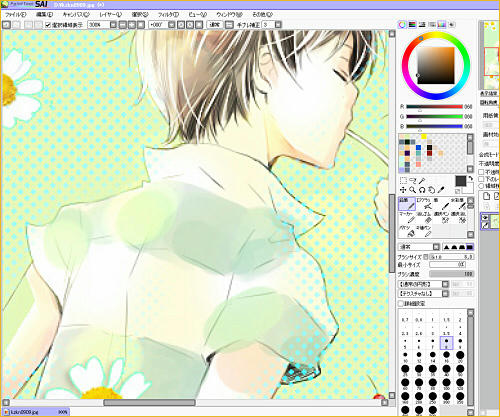Open the brush shape dropdown (通常の円形)
The height and width of the screenshot is (417, 500).
[445, 284]
